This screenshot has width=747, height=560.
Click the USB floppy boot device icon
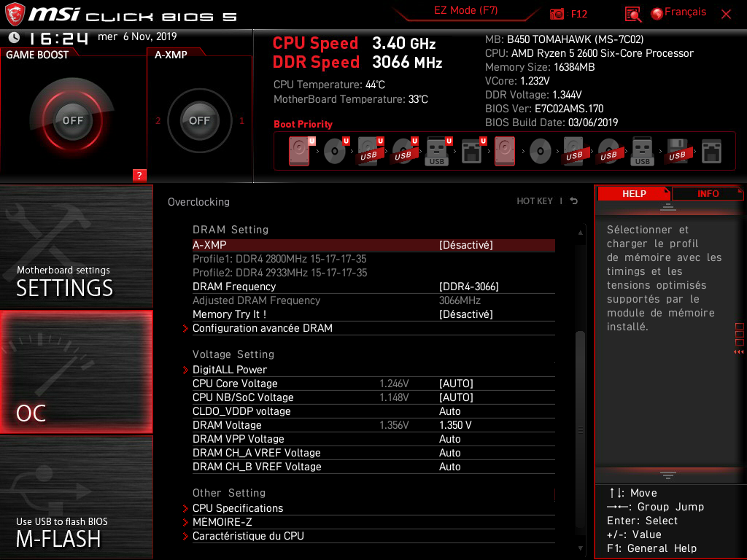(677, 152)
